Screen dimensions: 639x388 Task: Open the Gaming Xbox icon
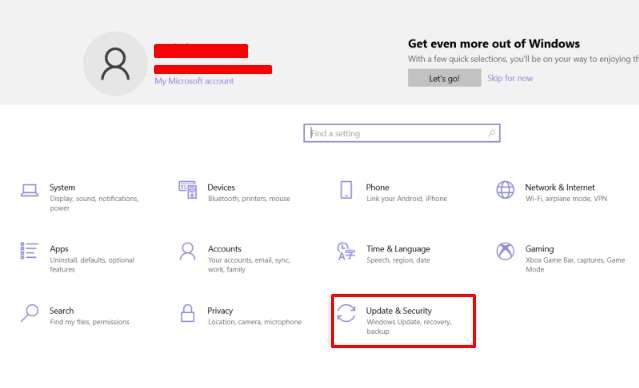coord(505,251)
